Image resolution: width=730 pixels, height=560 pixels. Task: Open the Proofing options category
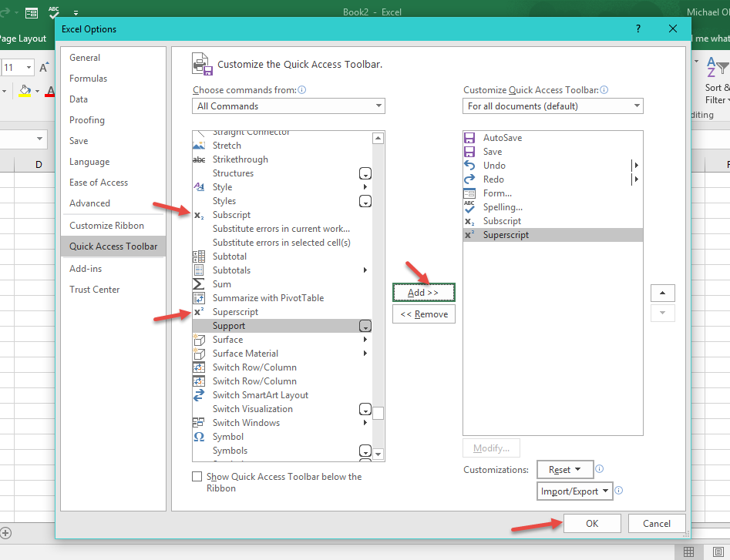86,119
